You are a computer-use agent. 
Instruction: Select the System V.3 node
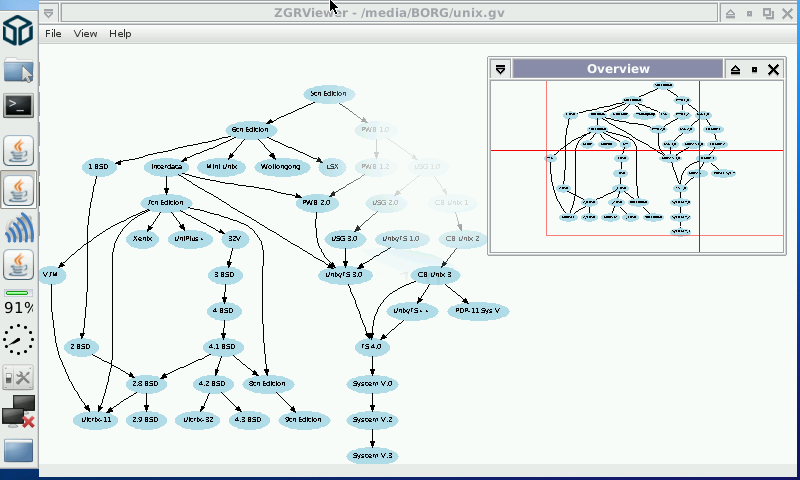(x=372, y=456)
